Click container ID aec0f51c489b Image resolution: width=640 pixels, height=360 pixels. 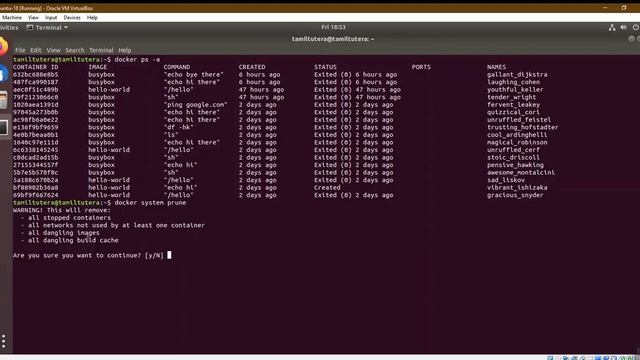pos(36,90)
